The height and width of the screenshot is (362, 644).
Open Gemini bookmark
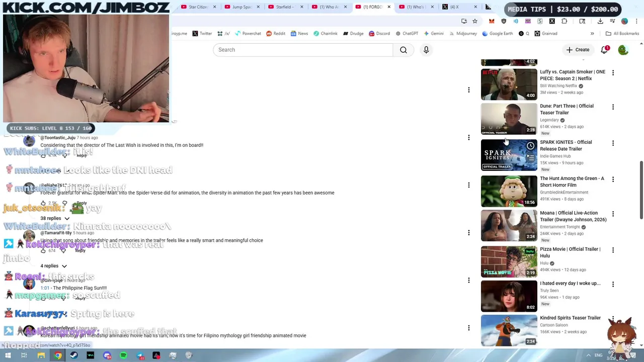point(433,34)
